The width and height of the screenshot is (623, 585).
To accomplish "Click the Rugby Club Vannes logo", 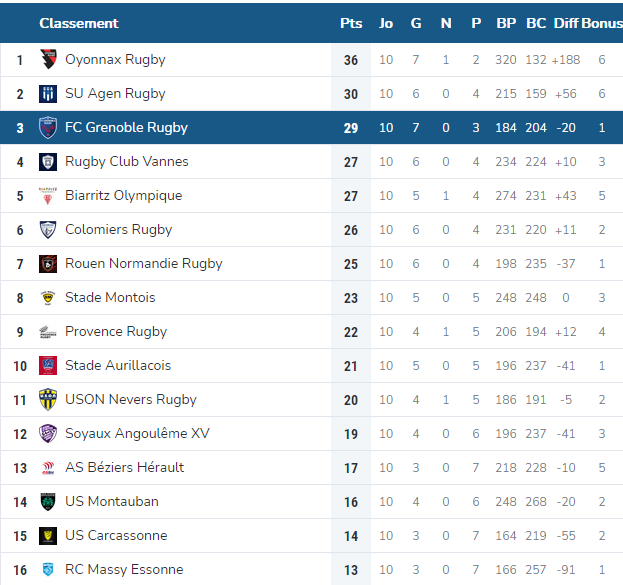I will 48,162.
